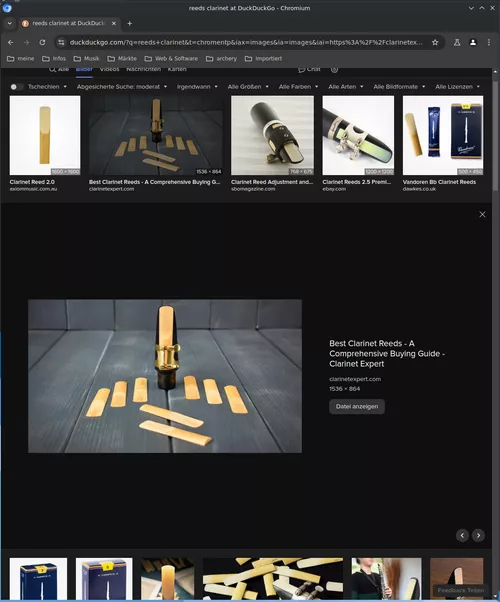This screenshot has height=602, width=500.
Task: Open Abgesicherte Suche: moderat dropdown
Action: click(122, 87)
